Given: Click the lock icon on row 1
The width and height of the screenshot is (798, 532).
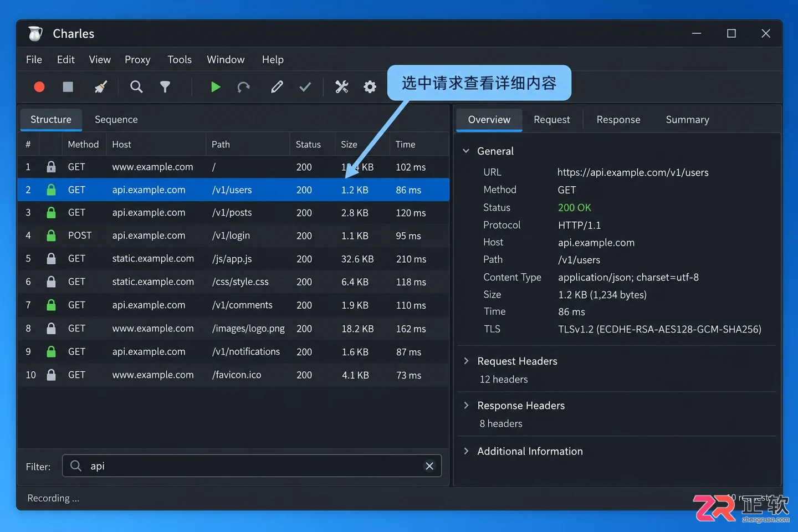Looking at the screenshot, I should [x=51, y=167].
